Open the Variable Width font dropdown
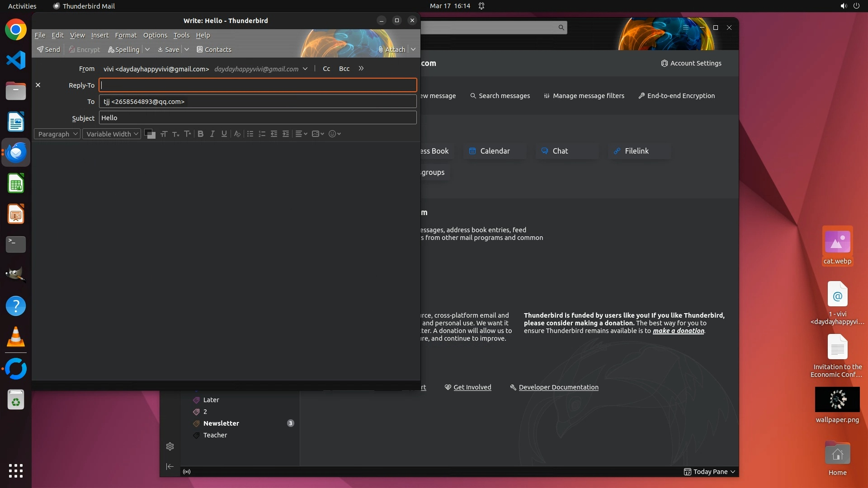868x488 pixels. point(112,134)
